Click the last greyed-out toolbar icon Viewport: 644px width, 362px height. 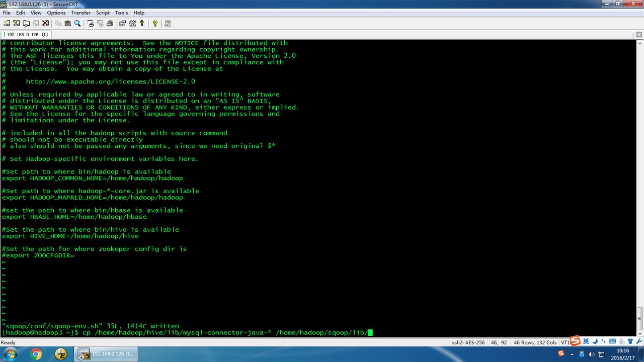pos(168,23)
